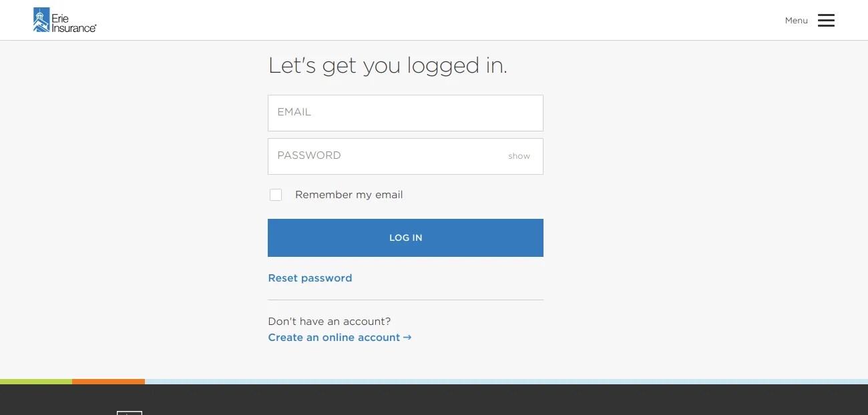Toggle 'show' to reveal the password
Screen dimensions: 868x415
click(x=519, y=156)
